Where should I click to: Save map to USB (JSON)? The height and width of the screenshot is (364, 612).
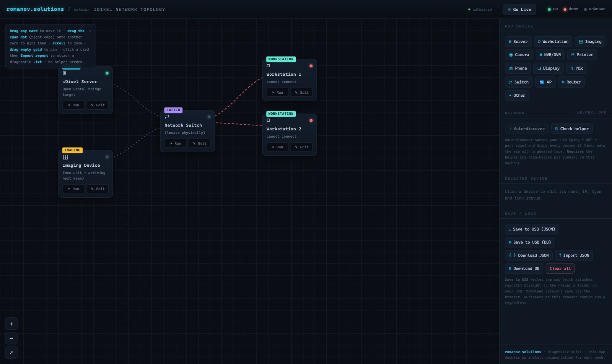tap(532, 229)
